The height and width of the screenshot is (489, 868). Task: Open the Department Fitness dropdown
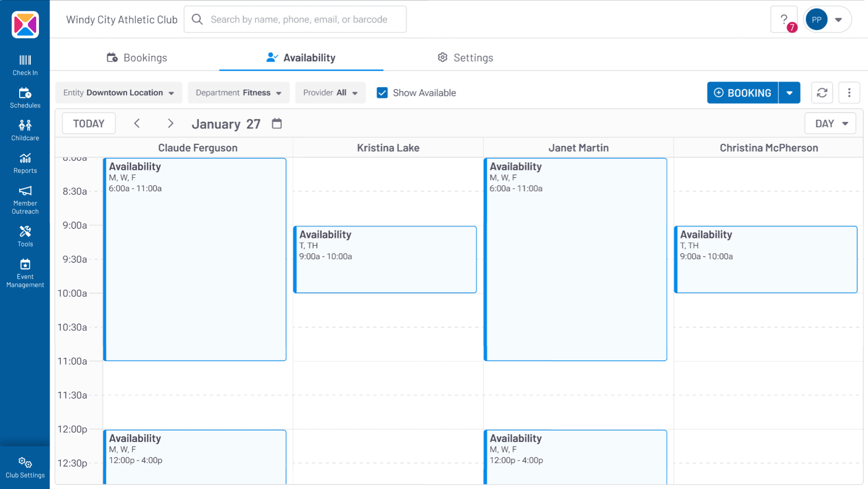(238, 92)
